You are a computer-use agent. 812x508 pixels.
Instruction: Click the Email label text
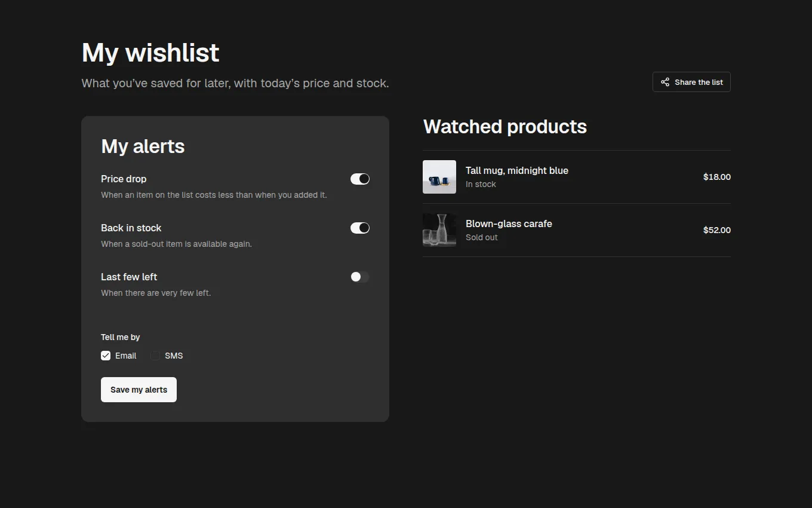coord(126,356)
